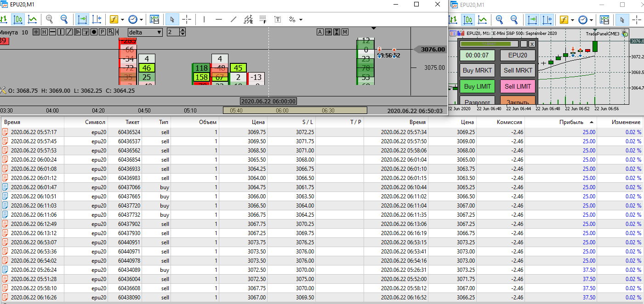Click the H button in cluster toolbar
Viewport: 644px width, 304px height.
[x=44, y=32]
